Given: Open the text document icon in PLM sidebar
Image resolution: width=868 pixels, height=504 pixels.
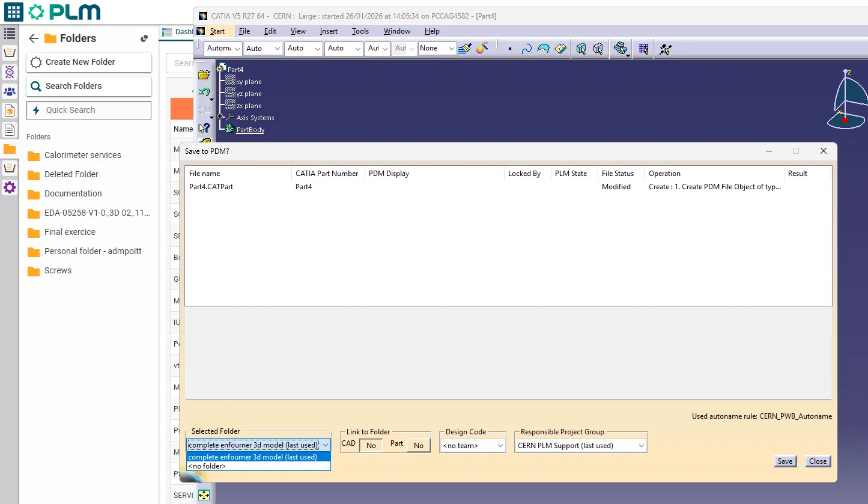Looking at the screenshot, I should coord(10,130).
